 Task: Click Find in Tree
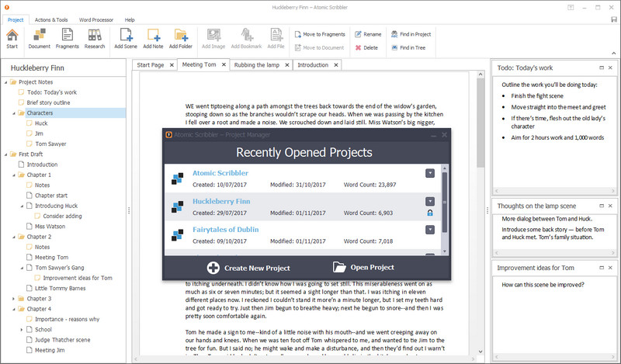pyautogui.click(x=408, y=47)
